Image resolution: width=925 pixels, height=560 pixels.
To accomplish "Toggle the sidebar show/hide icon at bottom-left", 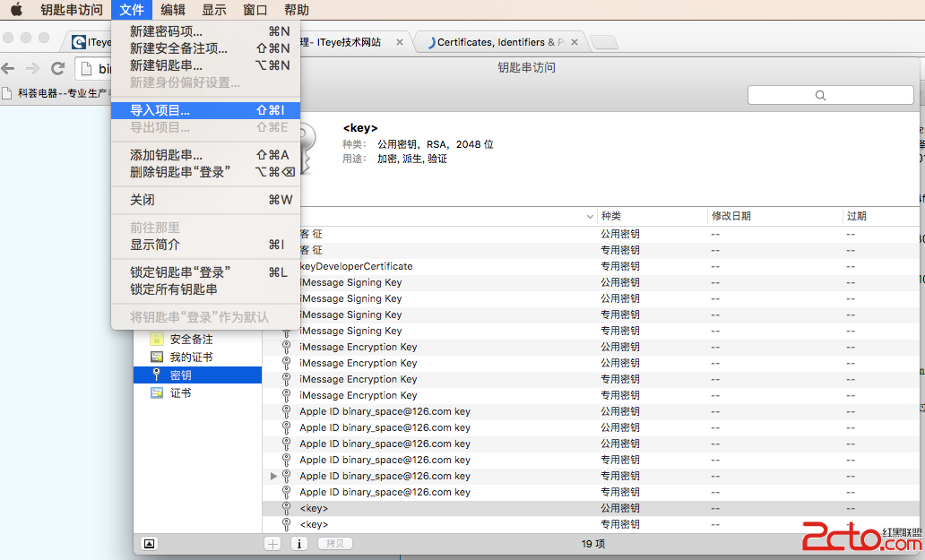I will pos(149,543).
